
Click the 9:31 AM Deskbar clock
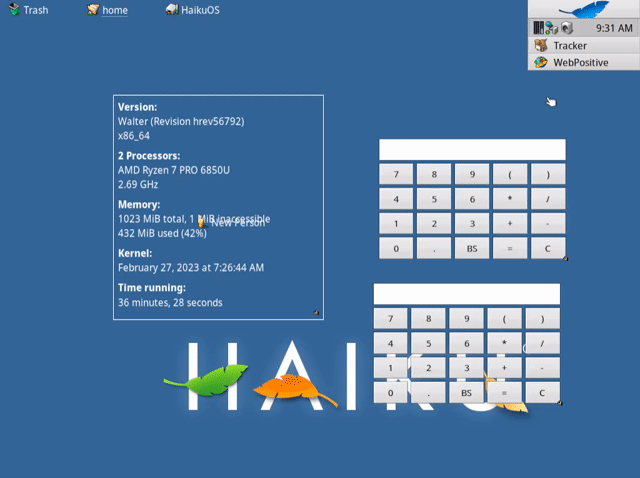(614, 28)
